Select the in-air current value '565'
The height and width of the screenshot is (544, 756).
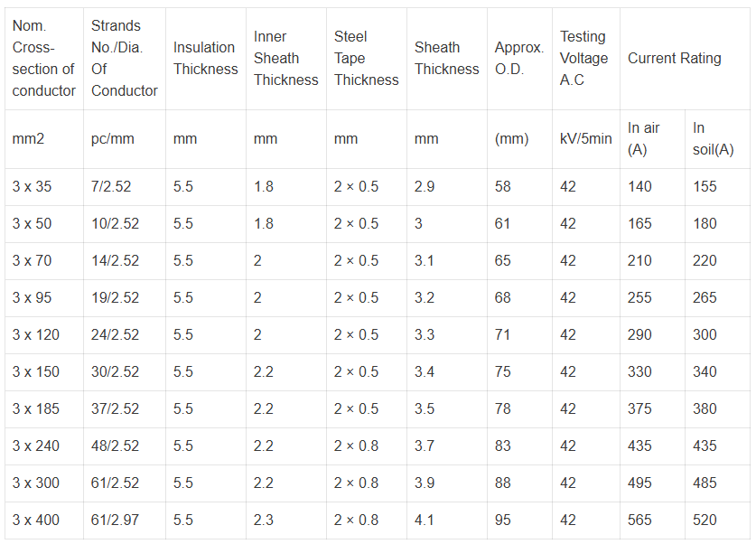[x=639, y=520]
